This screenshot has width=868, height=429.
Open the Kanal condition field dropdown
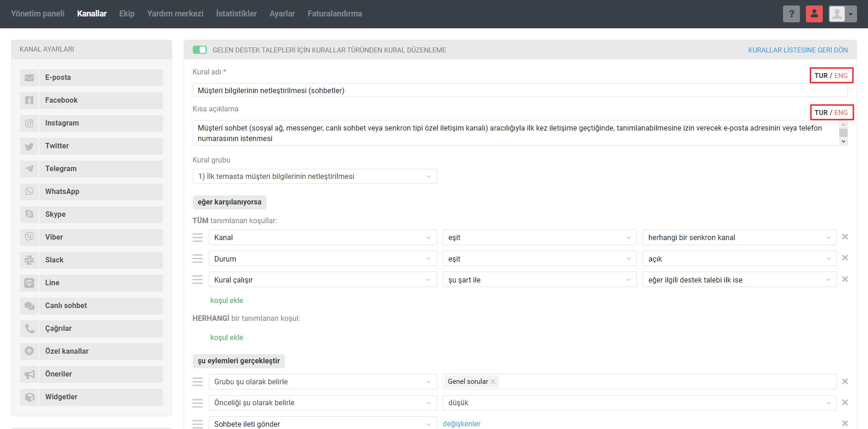pyautogui.click(x=323, y=237)
